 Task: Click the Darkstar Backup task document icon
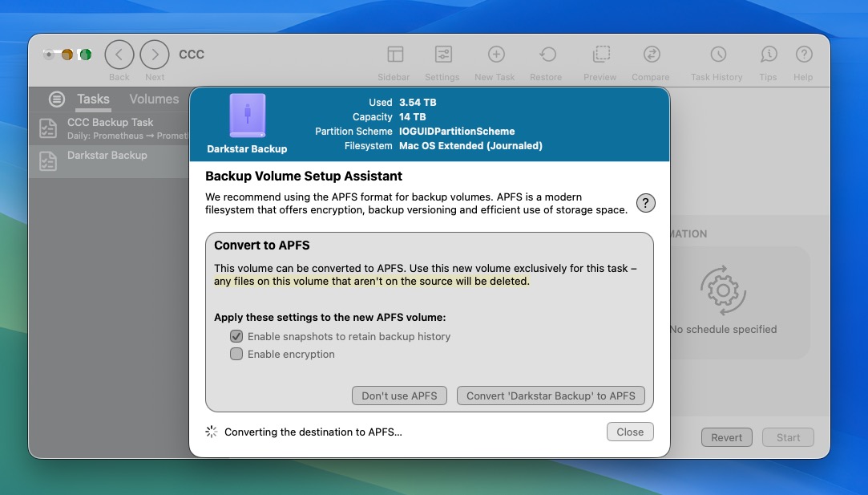pos(48,160)
